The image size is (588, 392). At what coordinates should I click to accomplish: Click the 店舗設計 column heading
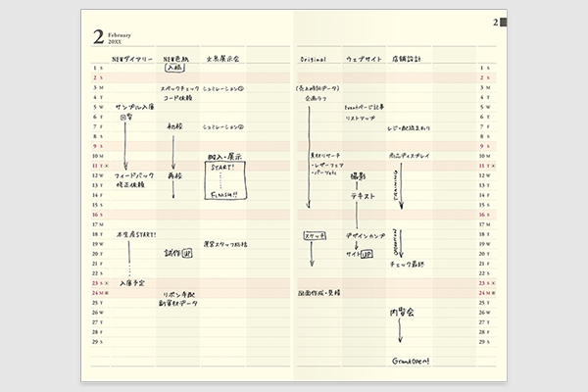404,58
